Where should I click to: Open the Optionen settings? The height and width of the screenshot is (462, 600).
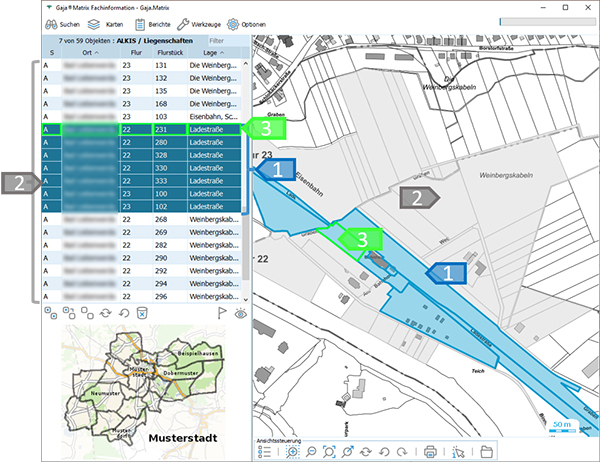[246, 23]
